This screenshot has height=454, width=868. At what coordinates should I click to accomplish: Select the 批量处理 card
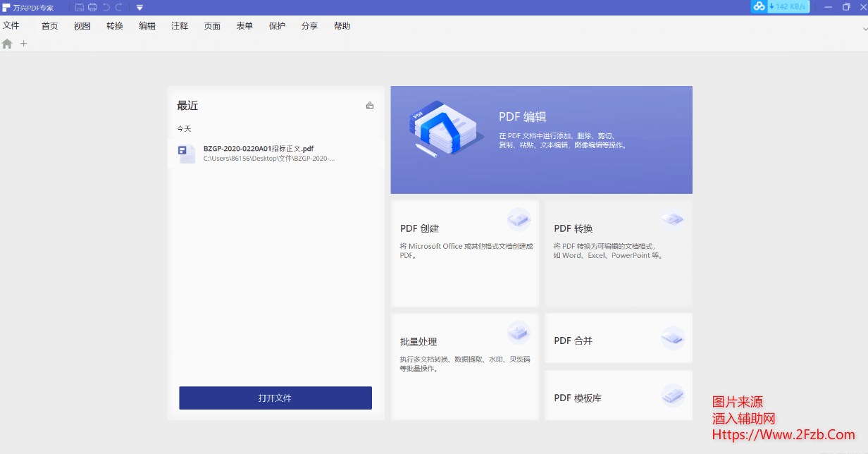click(464, 366)
